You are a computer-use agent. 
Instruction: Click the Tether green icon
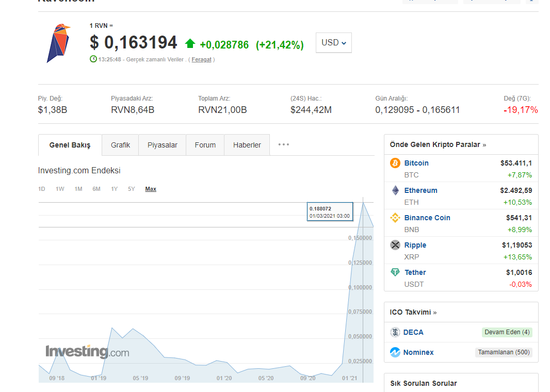coord(395,272)
